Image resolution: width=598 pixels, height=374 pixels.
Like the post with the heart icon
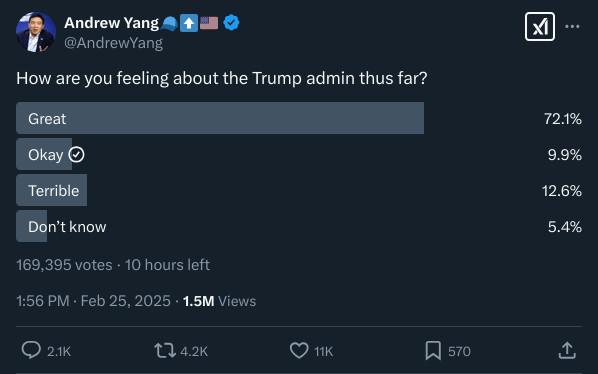[x=299, y=350]
